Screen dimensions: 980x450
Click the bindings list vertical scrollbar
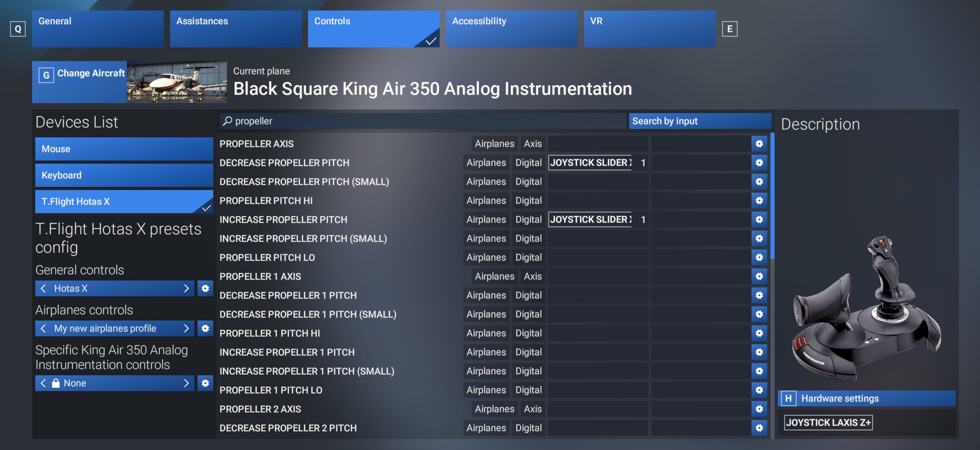tap(773, 196)
